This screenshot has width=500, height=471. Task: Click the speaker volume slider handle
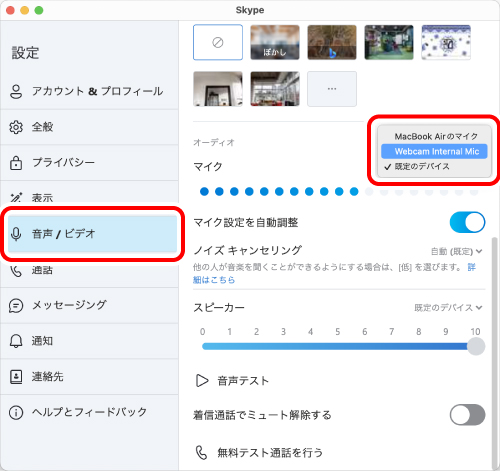[x=476, y=346]
